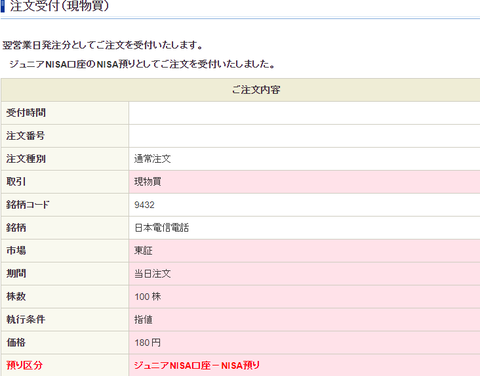480x376 pixels.
Task: Click the 受付時間 label cell
Action: tap(65, 113)
